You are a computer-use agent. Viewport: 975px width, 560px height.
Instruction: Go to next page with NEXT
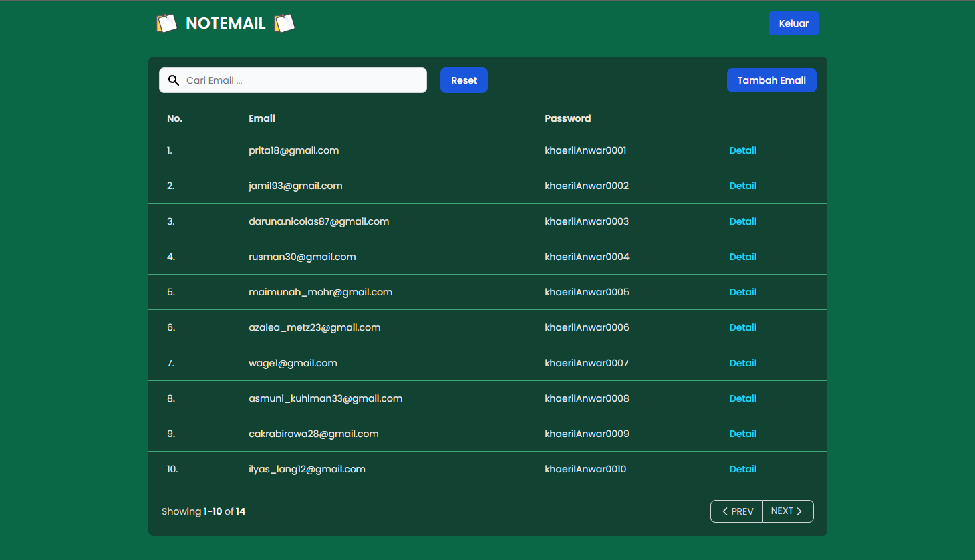[x=788, y=511]
